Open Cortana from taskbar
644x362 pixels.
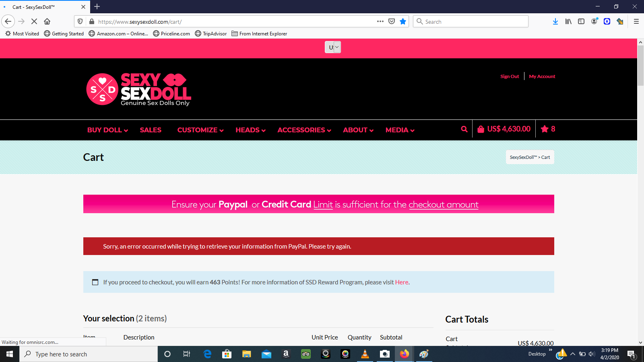[167, 354]
